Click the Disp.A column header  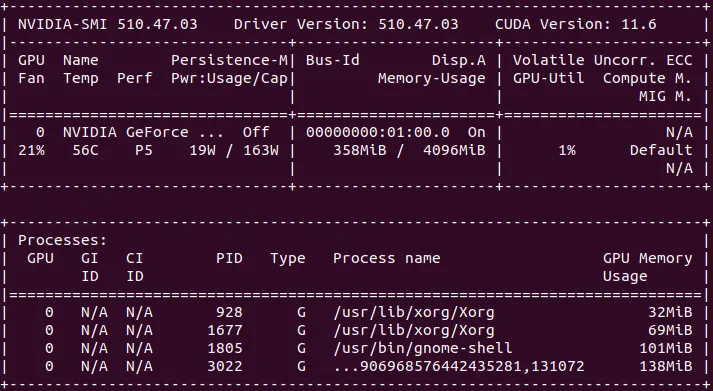tap(459, 60)
